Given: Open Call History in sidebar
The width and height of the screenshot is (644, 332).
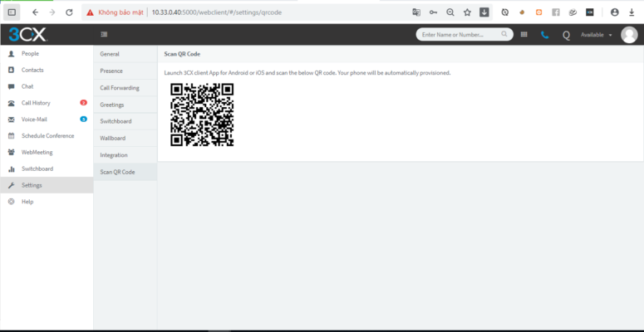Looking at the screenshot, I should click(36, 103).
